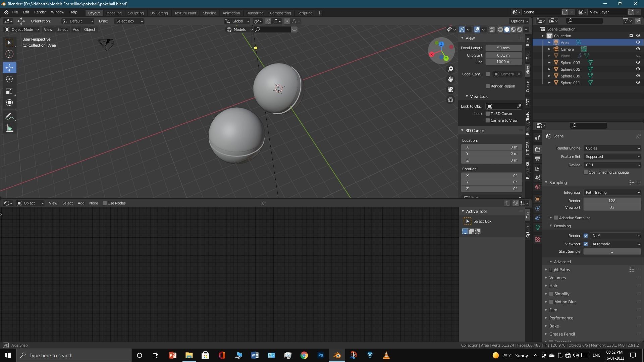Switch to solid viewport shading
This screenshot has height=362, width=644.
point(507,29)
